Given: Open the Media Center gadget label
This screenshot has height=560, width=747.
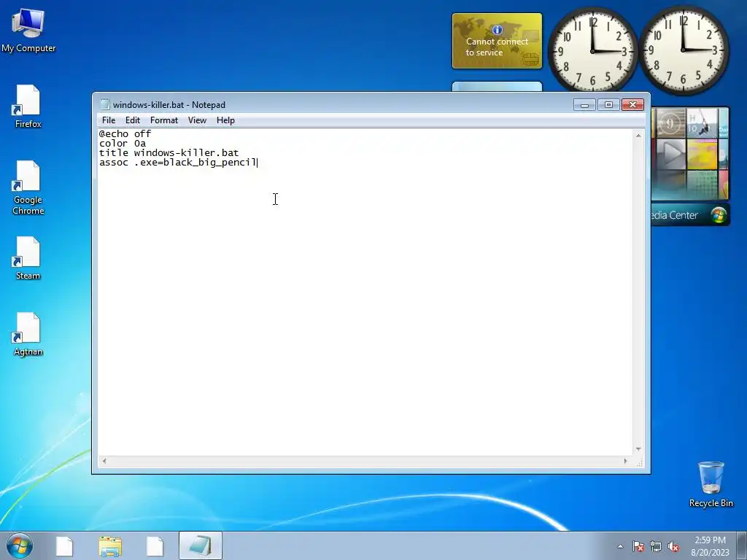Looking at the screenshot, I should [674, 215].
